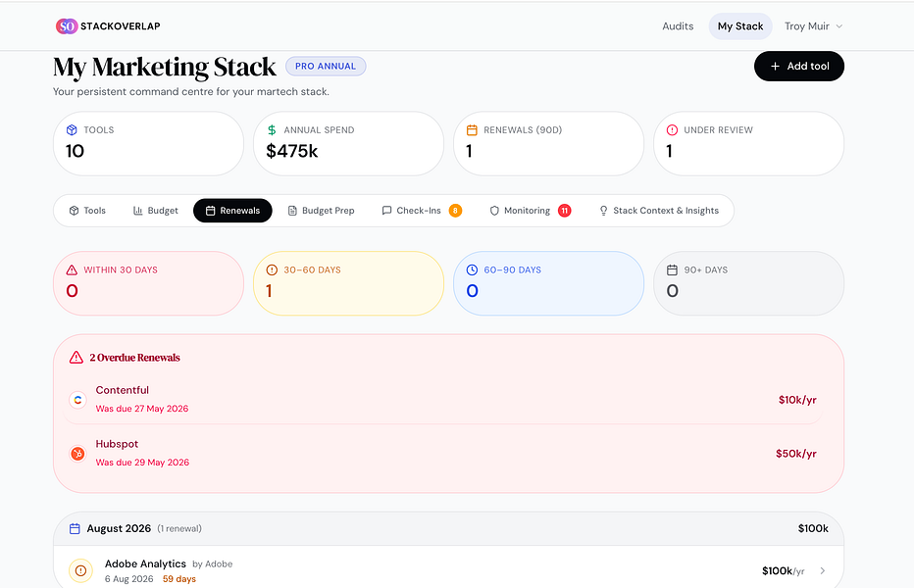Click the PRO ANNUAL plan badge

(326, 67)
